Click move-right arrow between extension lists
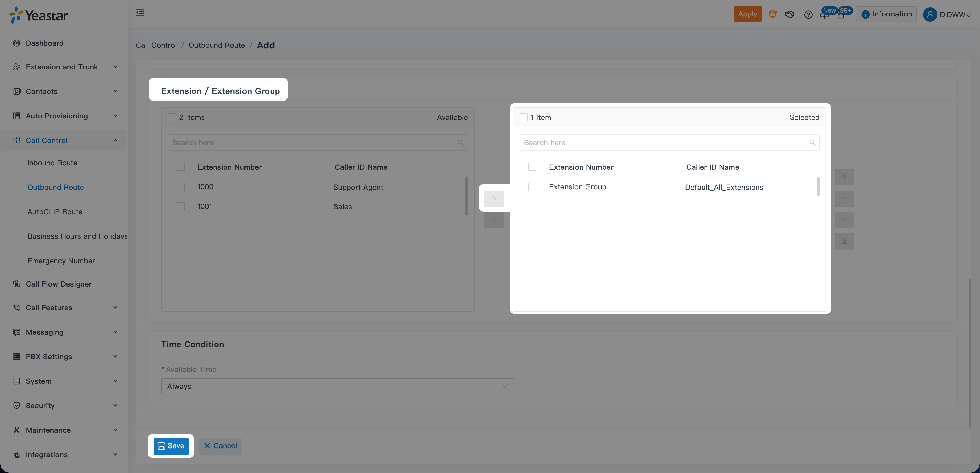The image size is (980, 473). pyautogui.click(x=493, y=198)
